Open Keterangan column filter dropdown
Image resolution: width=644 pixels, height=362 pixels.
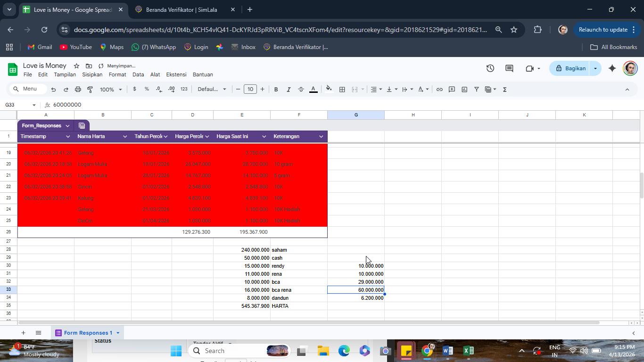click(x=321, y=137)
